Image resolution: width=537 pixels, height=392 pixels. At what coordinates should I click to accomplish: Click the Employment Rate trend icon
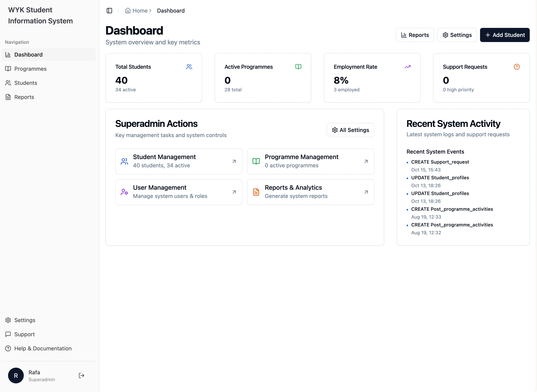(407, 67)
